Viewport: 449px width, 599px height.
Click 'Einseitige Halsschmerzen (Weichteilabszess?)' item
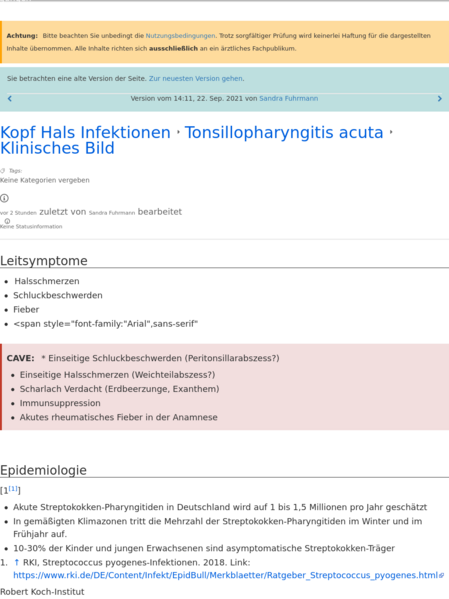[117, 375]
